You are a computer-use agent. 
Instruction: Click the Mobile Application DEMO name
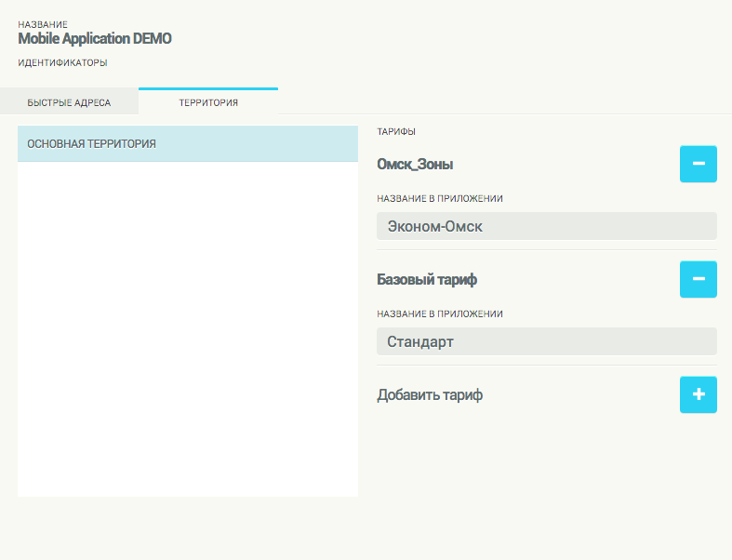click(95, 39)
